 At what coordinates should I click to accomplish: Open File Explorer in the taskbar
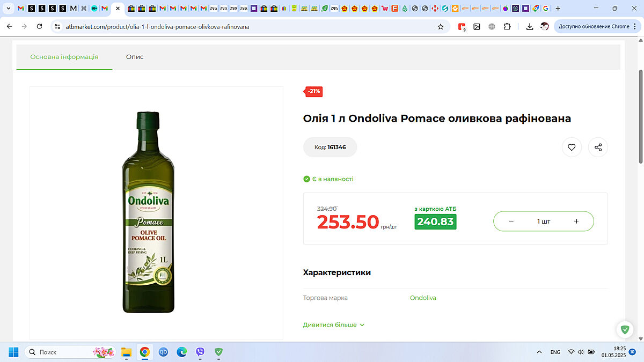pyautogui.click(x=126, y=352)
